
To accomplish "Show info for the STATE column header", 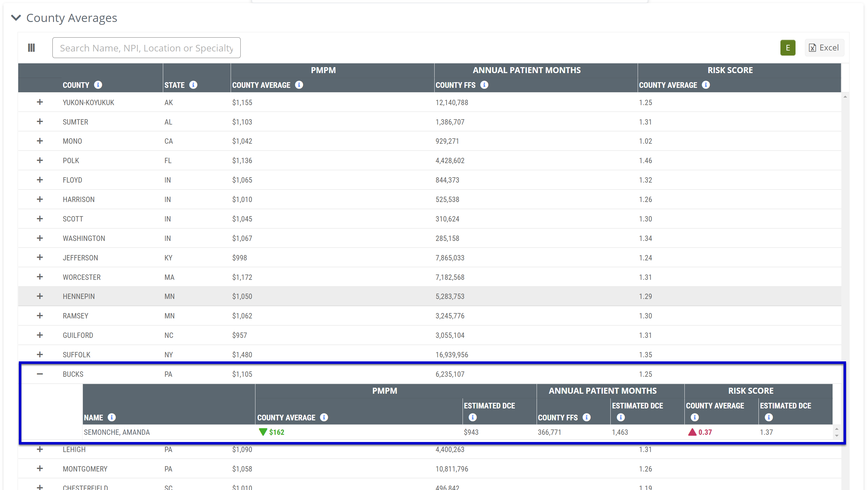I will [193, 85].
